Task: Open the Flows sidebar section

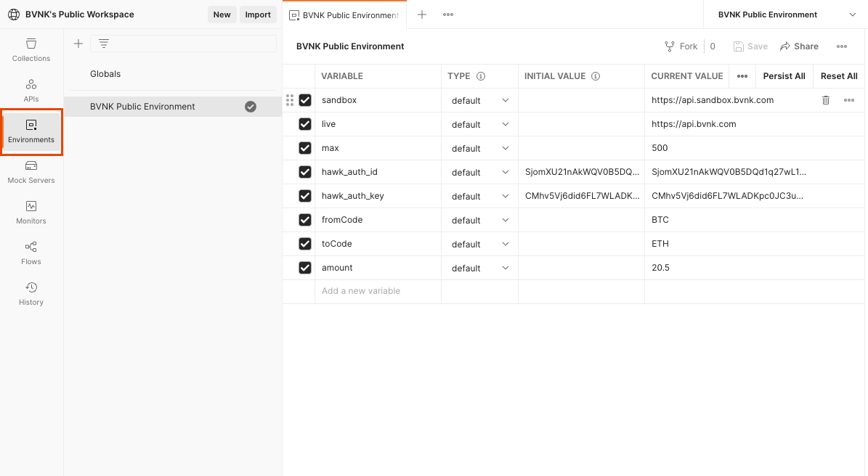Action: (31, 253)
